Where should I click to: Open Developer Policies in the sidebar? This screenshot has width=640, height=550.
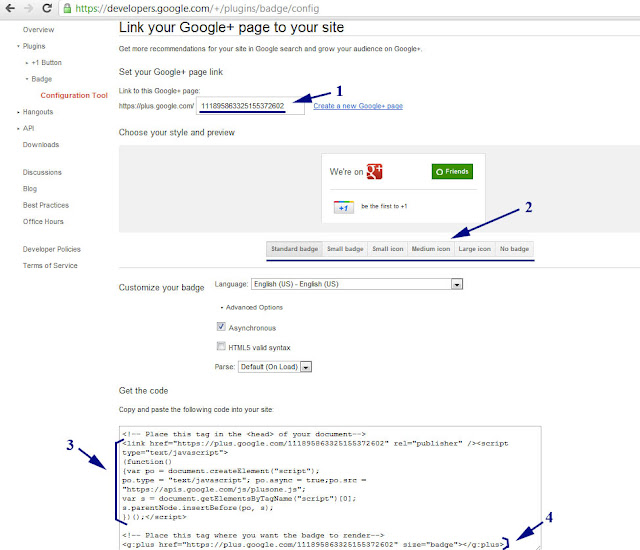pyautogui.click(x=52, y=249)
